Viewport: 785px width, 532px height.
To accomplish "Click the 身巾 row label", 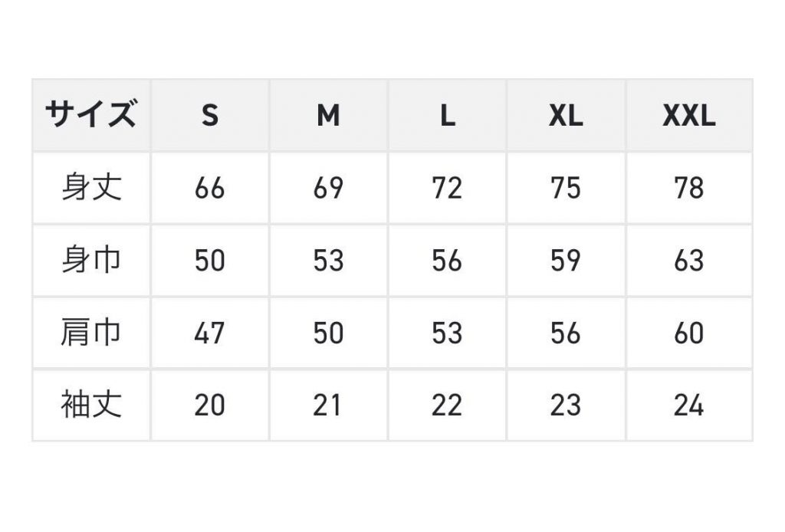I will point(91,260).
